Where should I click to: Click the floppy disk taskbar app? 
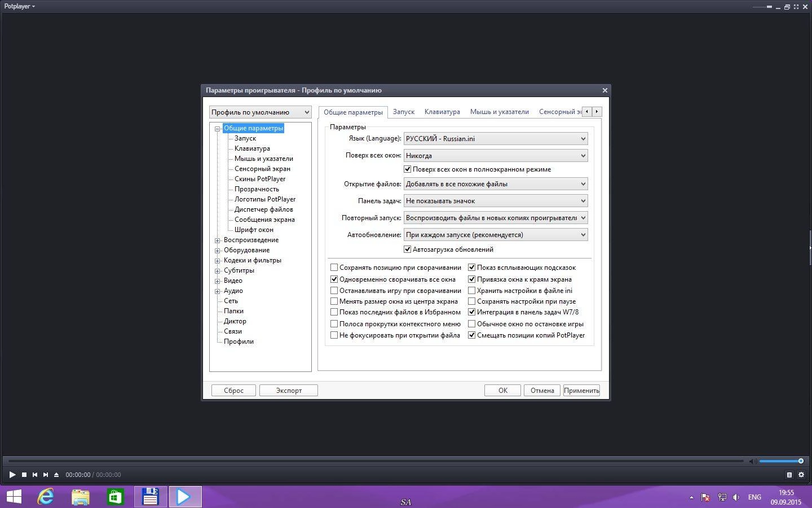[151, 497]
